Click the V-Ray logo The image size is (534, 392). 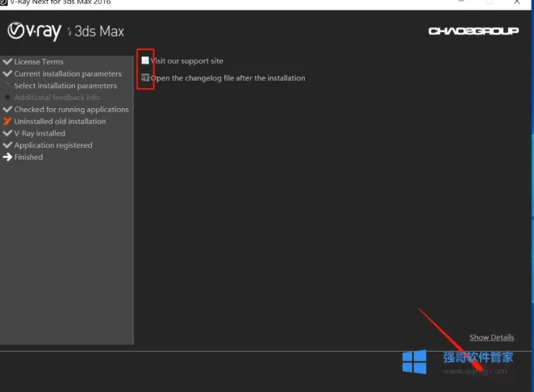click(35, 31)
